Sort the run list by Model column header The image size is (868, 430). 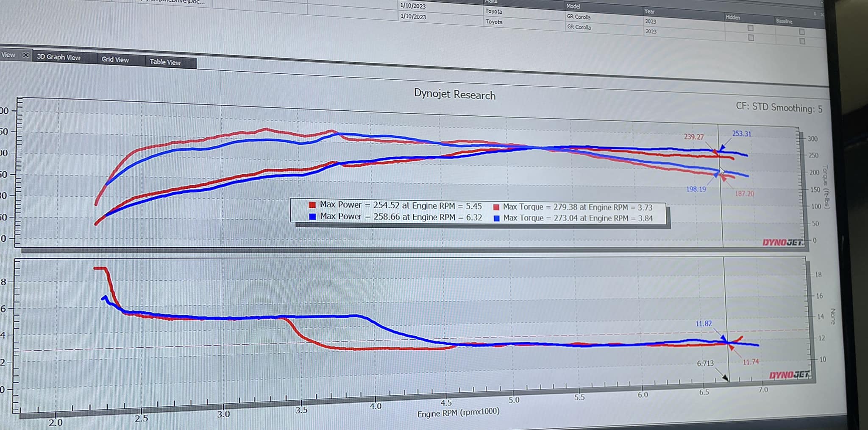tap(573, 6)
